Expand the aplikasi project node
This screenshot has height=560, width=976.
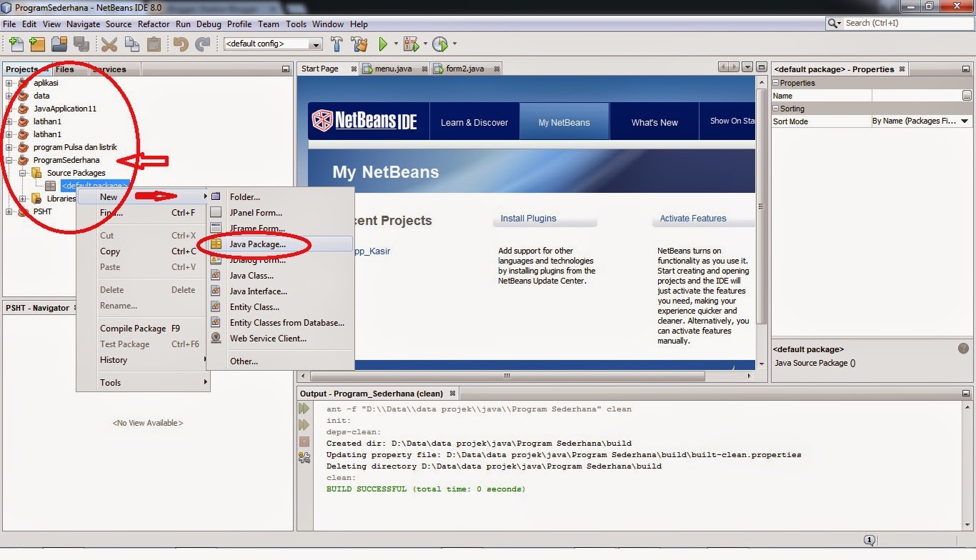click(9, 83)
